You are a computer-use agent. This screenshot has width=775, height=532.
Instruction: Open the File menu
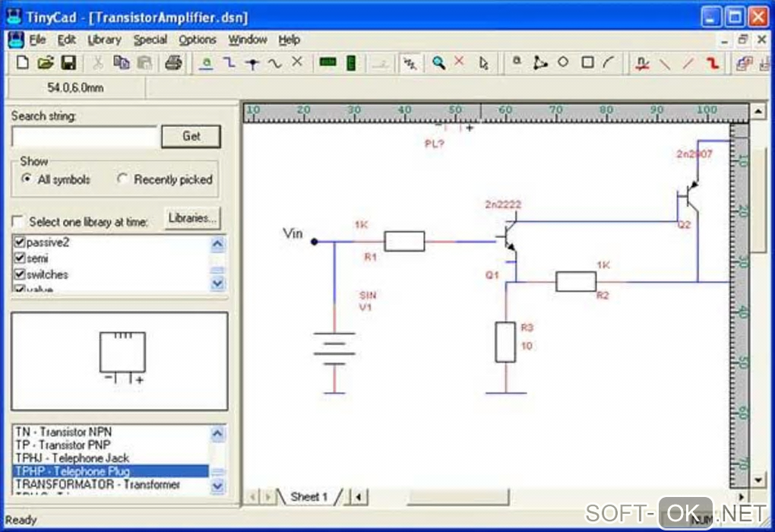37,40
